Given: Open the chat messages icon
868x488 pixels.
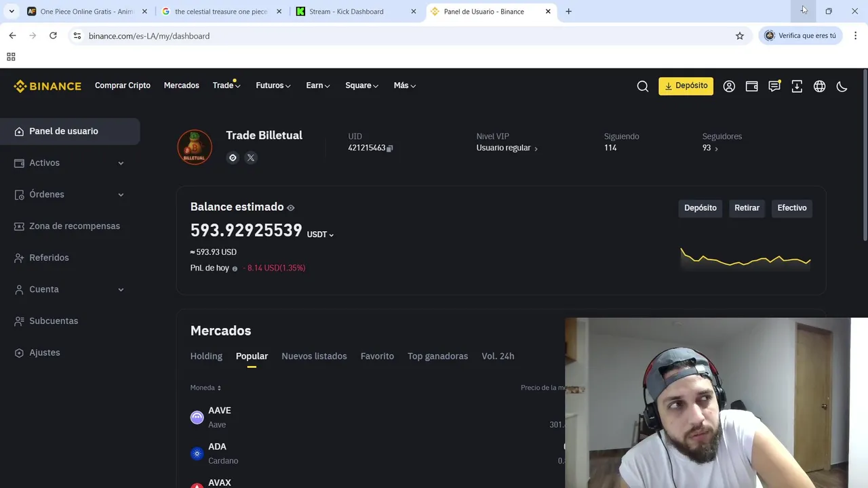Looking at the screenshot, I should click(x=774, y=86).
